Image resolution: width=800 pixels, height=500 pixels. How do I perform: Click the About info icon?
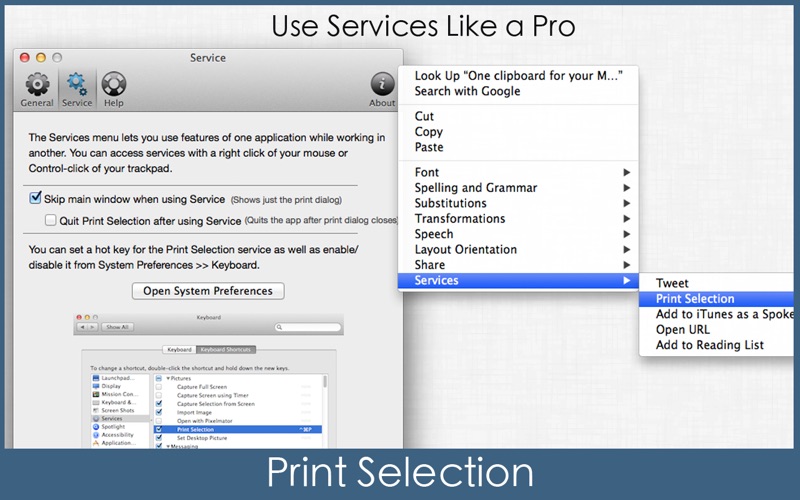tap(382, 86)
